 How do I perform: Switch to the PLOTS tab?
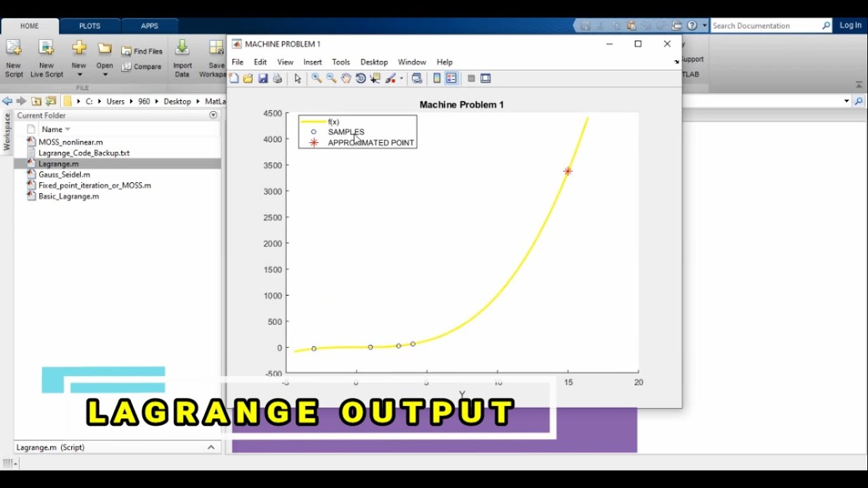(x=90, y=26)
